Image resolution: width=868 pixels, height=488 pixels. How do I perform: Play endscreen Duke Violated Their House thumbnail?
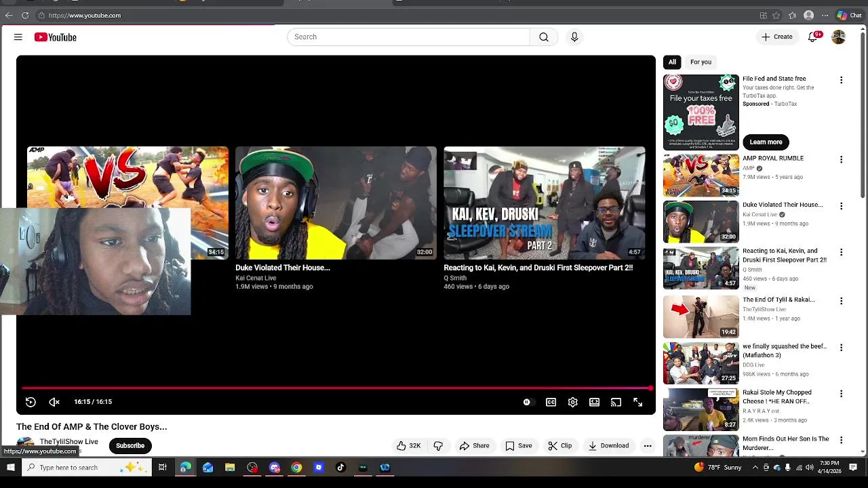point(336,203)
